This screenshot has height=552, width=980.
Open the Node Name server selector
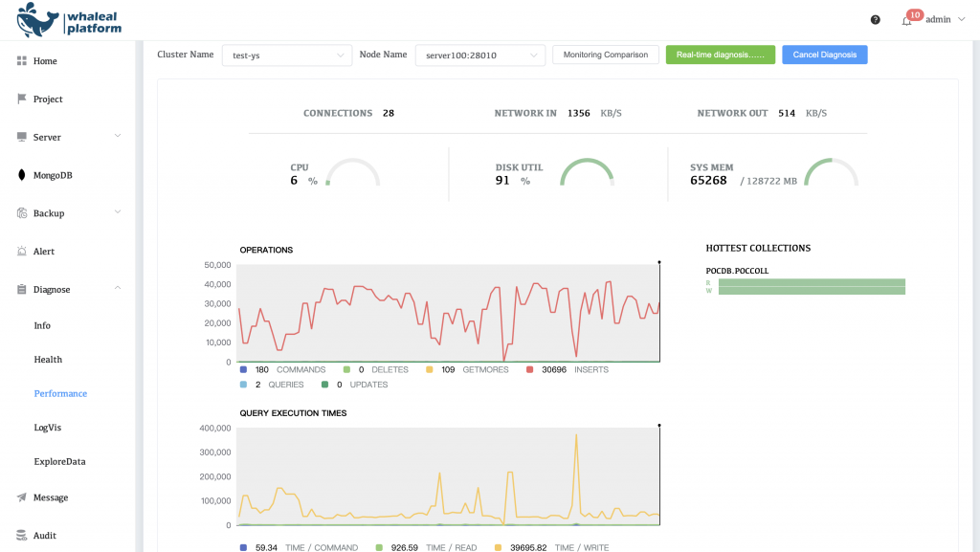[x=479, y=55]
